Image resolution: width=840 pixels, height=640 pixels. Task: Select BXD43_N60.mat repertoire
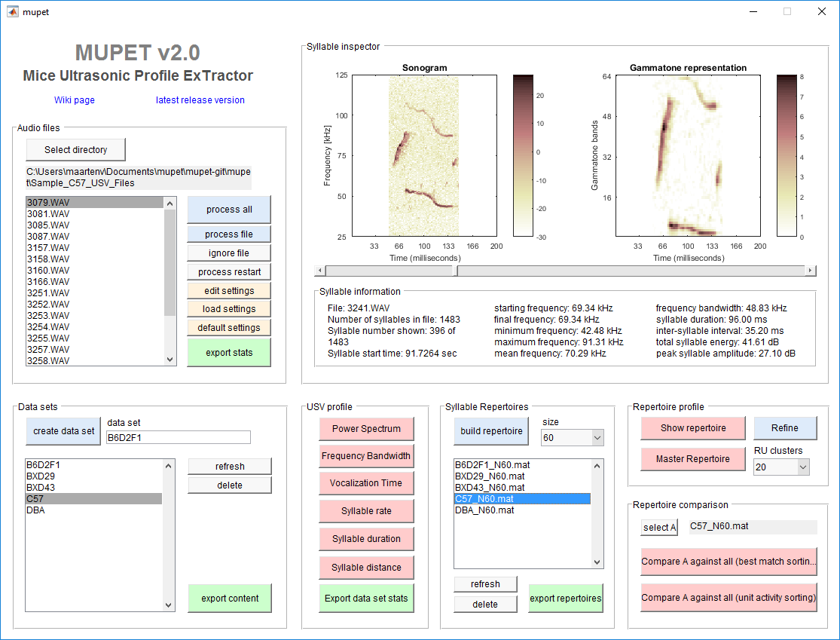pyautogui.click(x=522, y=487)
